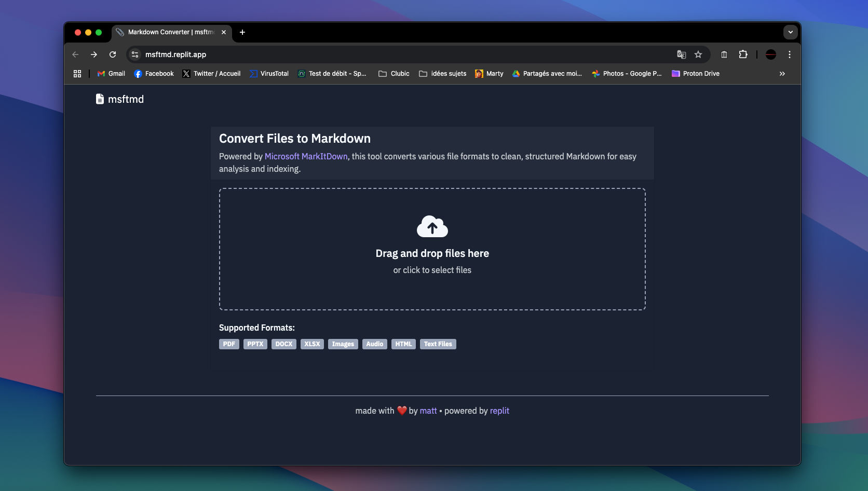868x491 pixels.
Task: Open a new browser tab
Action: click(x=242, y=32)
